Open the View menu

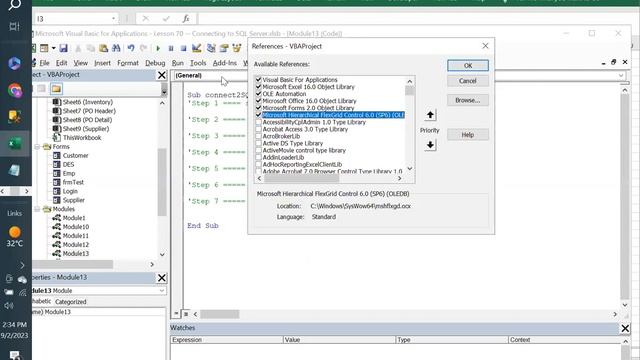point(80,63)
